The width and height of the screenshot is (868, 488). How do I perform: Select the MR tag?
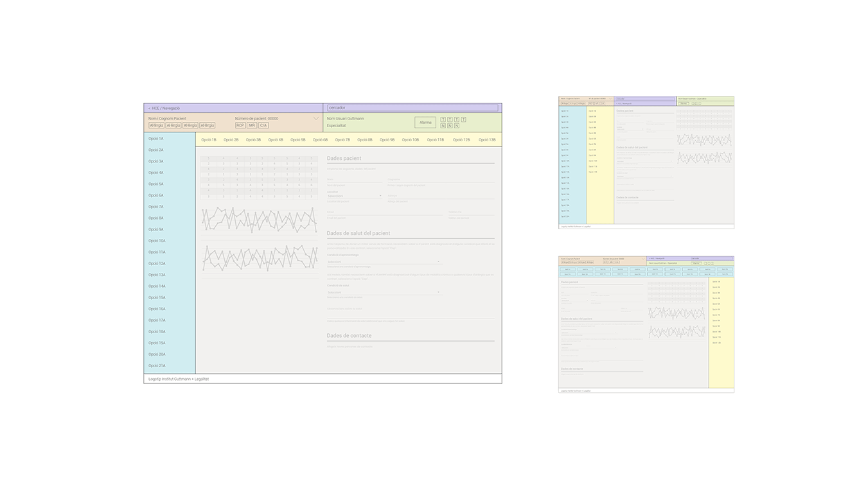click(x=252, y=126)
